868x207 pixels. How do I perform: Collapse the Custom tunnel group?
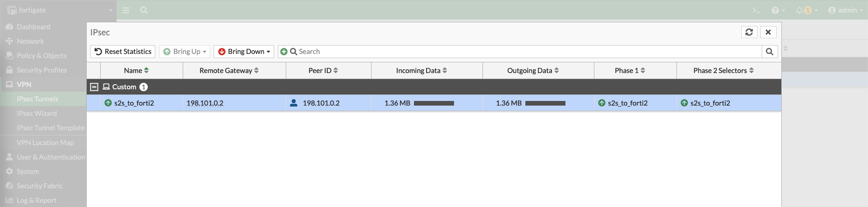[94, 87]
